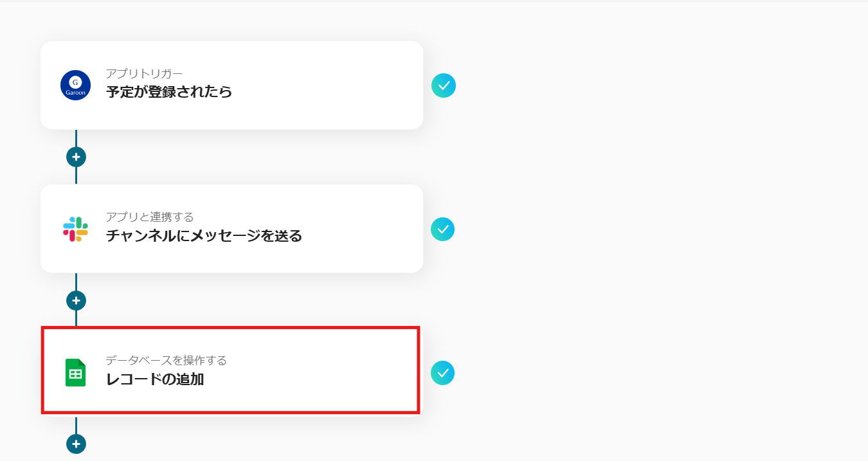868x461 pixels.
Task: Click the Slack logo icon
Action: (x=75, y=229)
